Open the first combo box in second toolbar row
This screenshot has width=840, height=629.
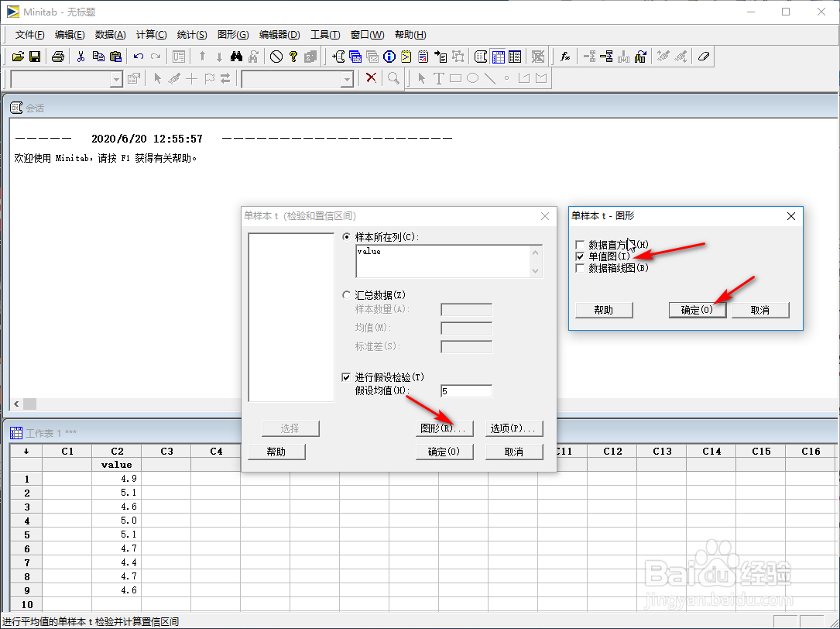116,79
